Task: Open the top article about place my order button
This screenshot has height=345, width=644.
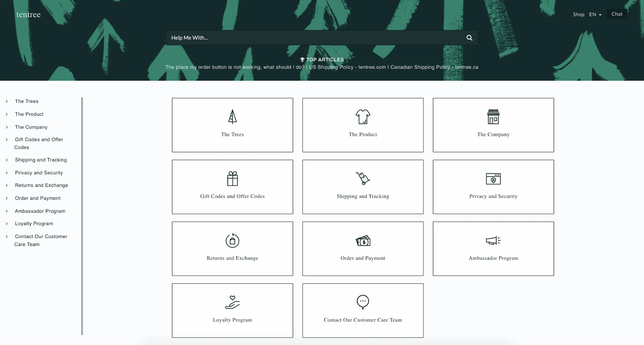Action: point(235,67)
